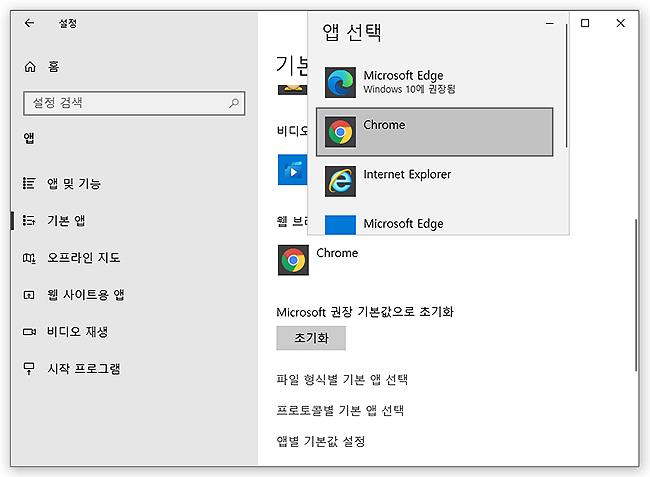Click the Microsoft Edge label text in popup

[403, 76]
